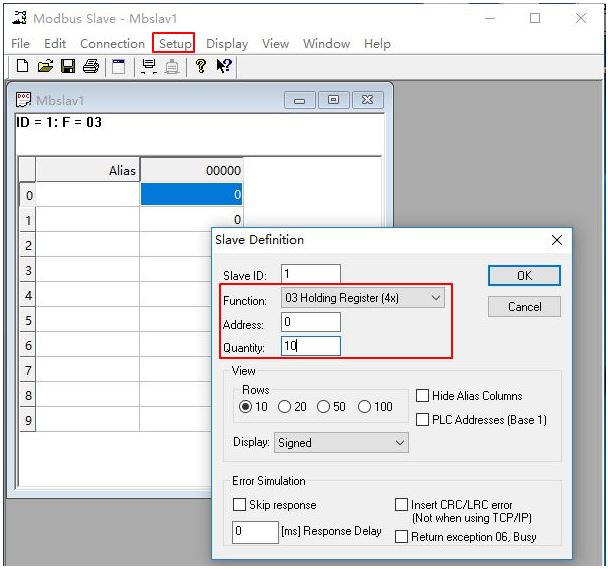Click the 'ID = 1: F = 03' status text

[x=59, y=122]
